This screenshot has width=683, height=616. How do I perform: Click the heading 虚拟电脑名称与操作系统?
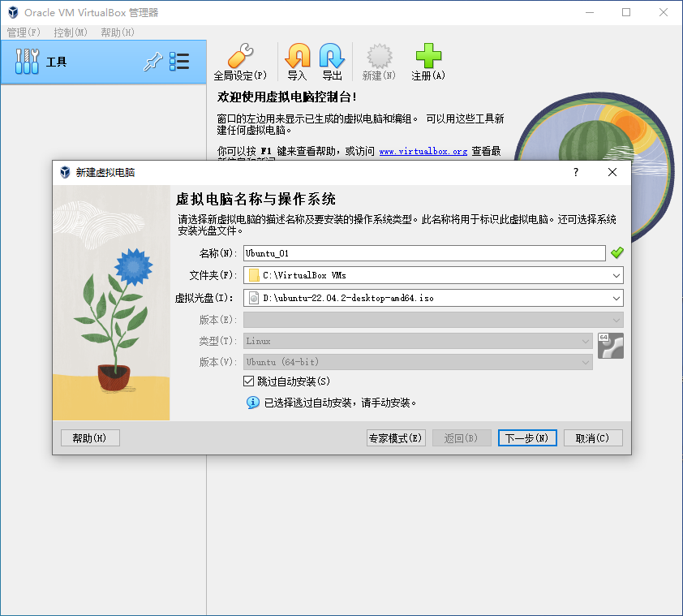pos(256,199)
